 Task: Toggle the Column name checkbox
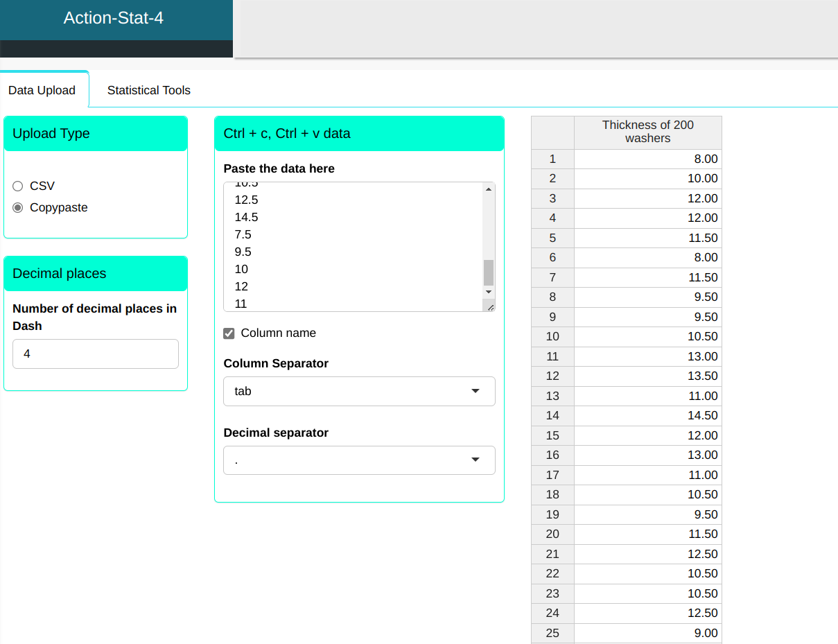click(229, 333)
